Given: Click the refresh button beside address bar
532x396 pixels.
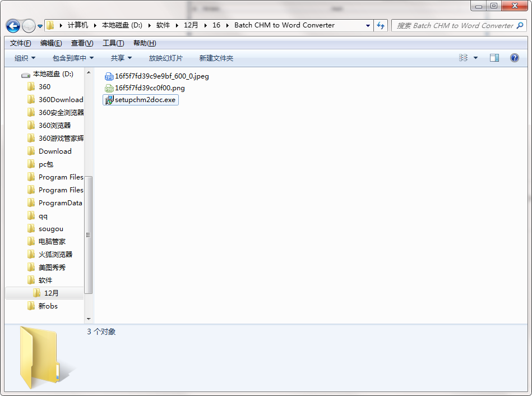Looking at the screenshot, I should click(381, 25).
